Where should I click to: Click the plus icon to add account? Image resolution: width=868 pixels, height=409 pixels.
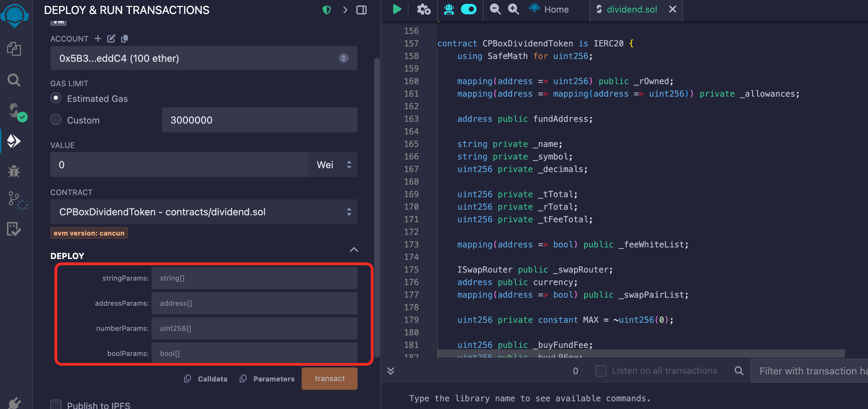(98, 38)
